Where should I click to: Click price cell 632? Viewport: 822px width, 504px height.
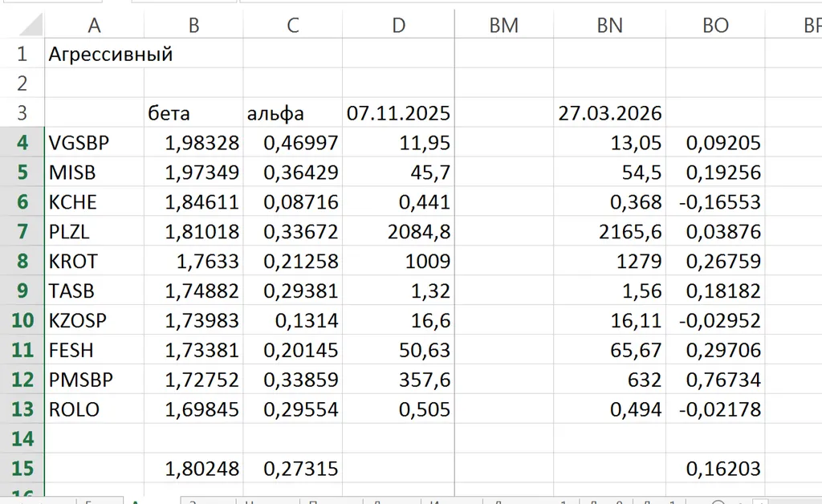coord(610,380)
